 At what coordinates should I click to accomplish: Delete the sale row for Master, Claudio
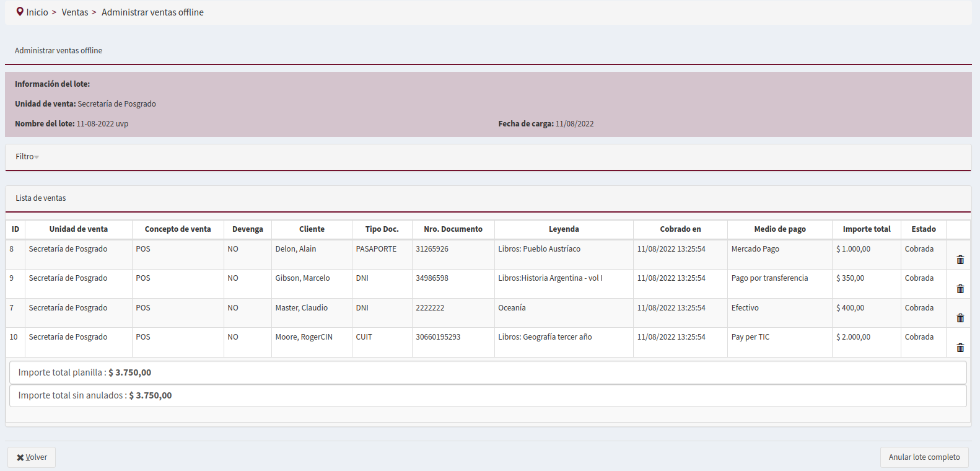click(960, 318)
